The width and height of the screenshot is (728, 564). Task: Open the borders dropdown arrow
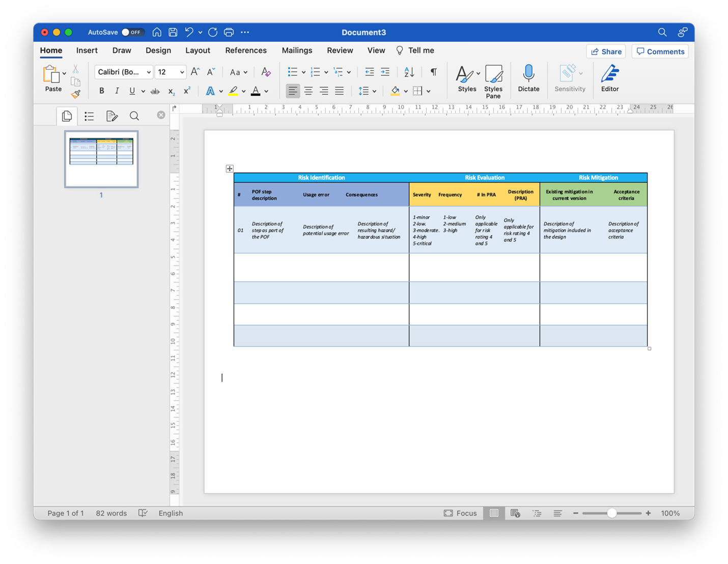pos(429,92)
